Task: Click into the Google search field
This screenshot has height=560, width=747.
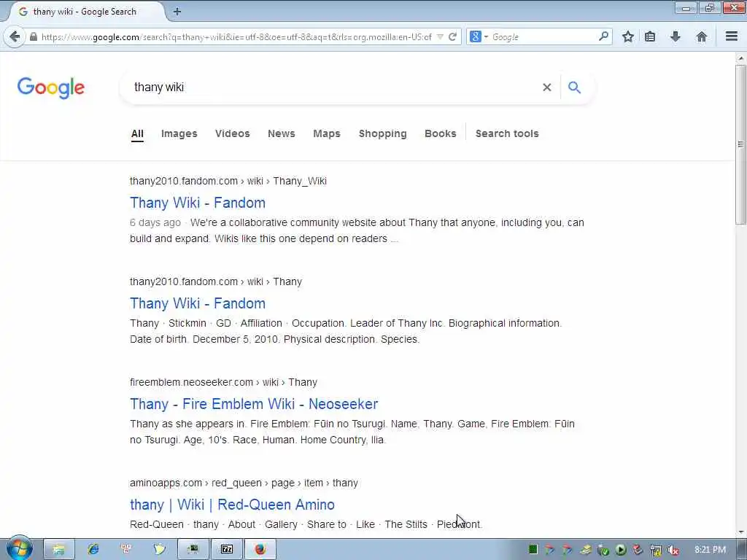Action: [x=333, y=87]
